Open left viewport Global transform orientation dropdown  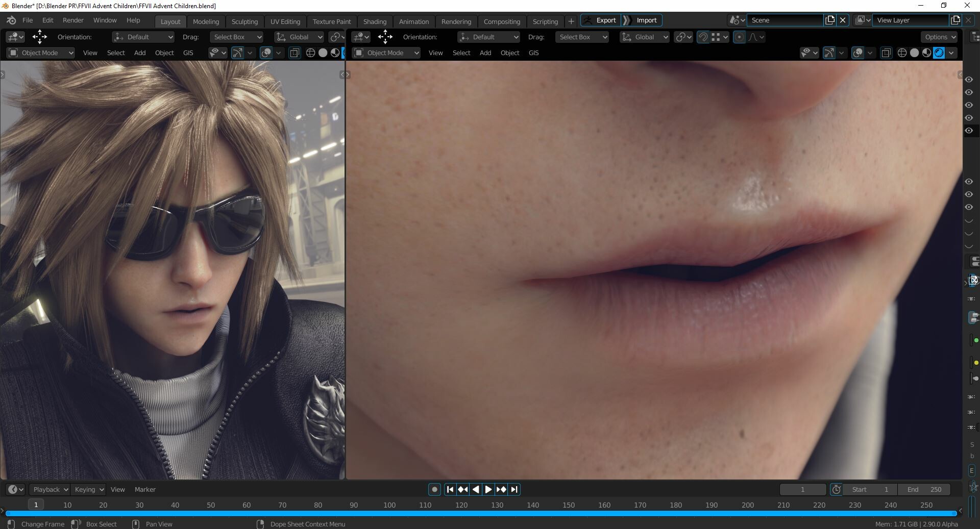click(x=299, y=37)
